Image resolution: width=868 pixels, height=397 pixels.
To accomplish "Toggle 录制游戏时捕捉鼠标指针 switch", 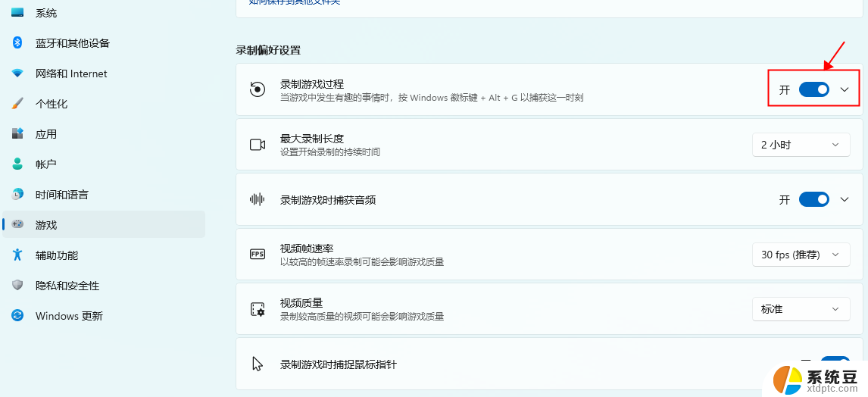I will click(x=835, y=364).
